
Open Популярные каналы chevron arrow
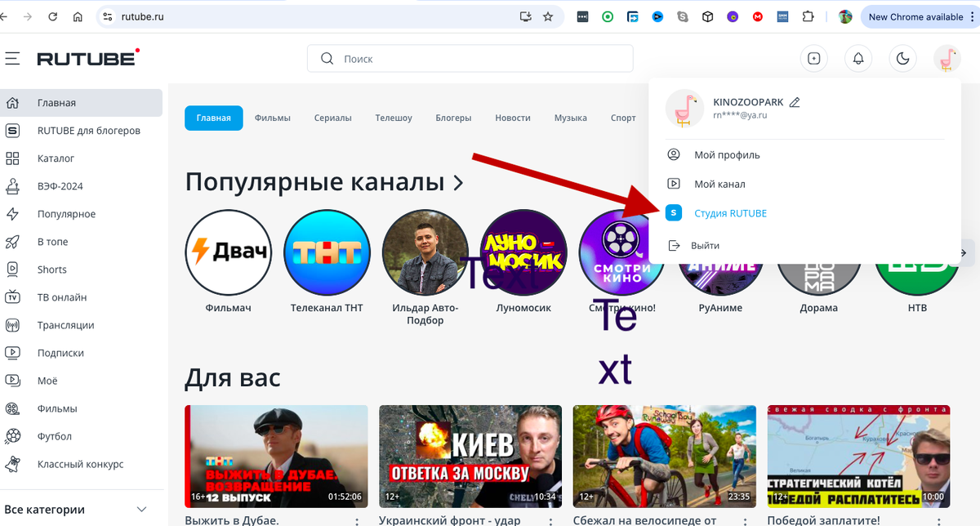point(458,182)
